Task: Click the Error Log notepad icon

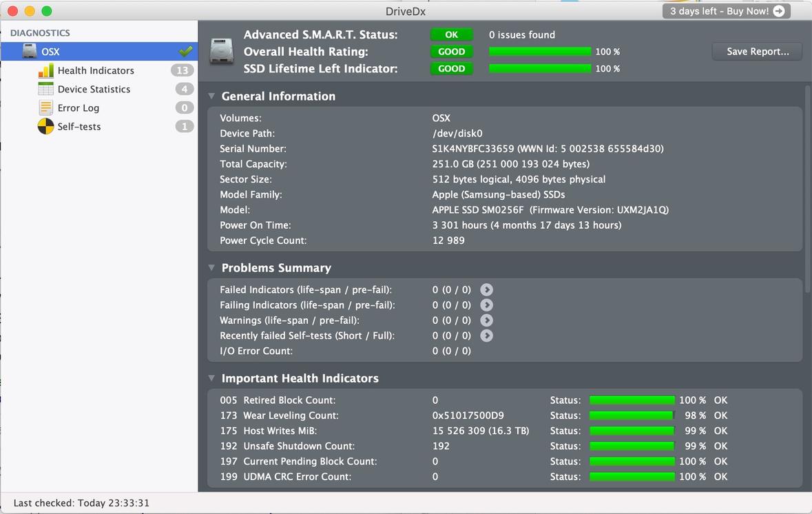Action: [x=45, y=107]
